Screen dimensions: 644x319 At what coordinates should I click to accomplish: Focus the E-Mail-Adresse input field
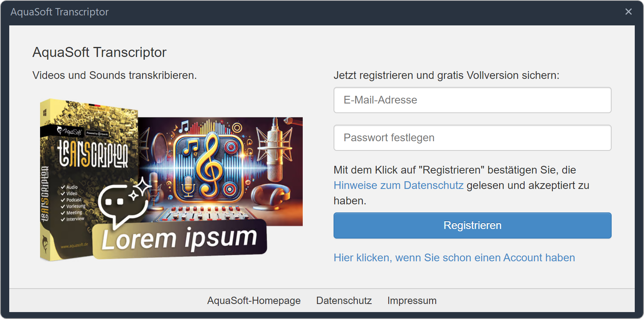click(x=472, y=100)
